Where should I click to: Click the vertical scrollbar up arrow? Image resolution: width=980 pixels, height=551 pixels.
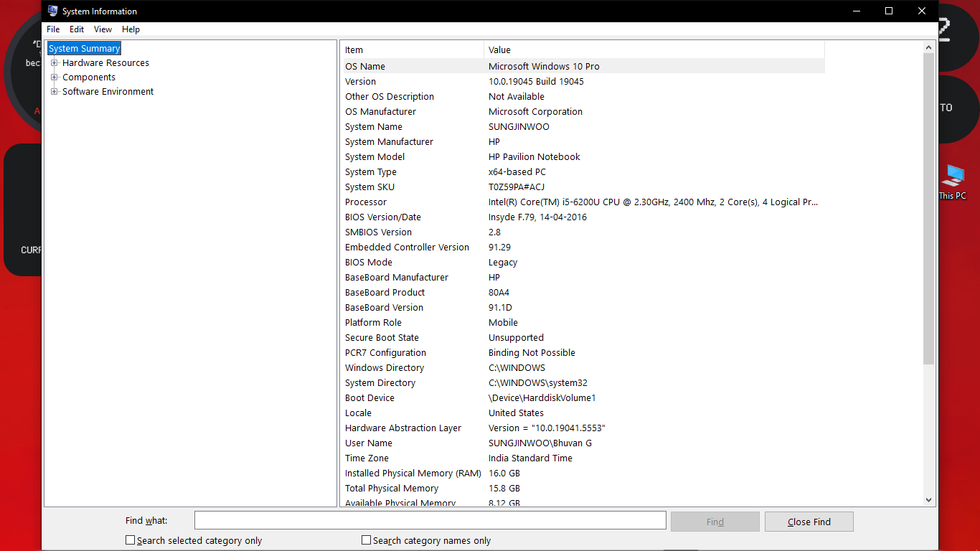point(928,47)
